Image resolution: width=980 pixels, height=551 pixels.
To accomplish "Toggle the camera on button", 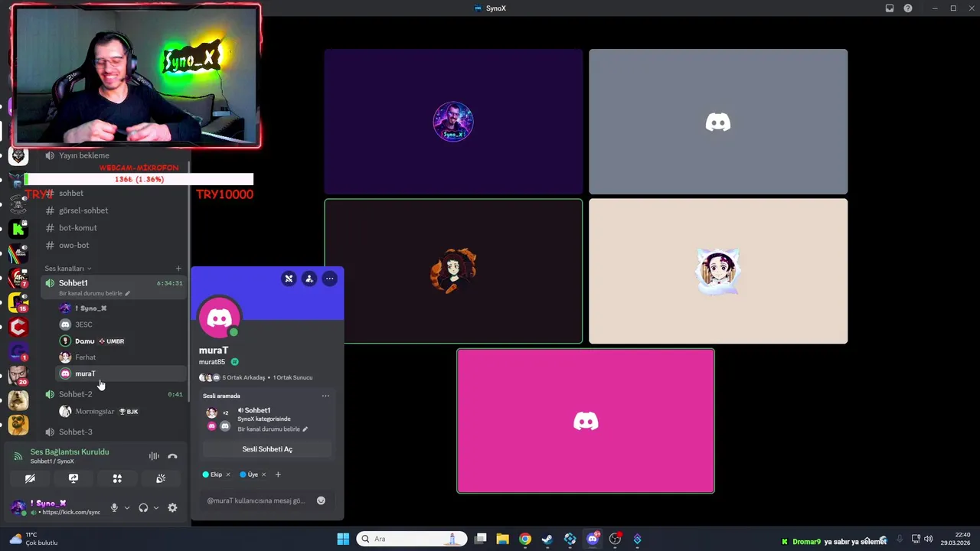I will [30, 478].
